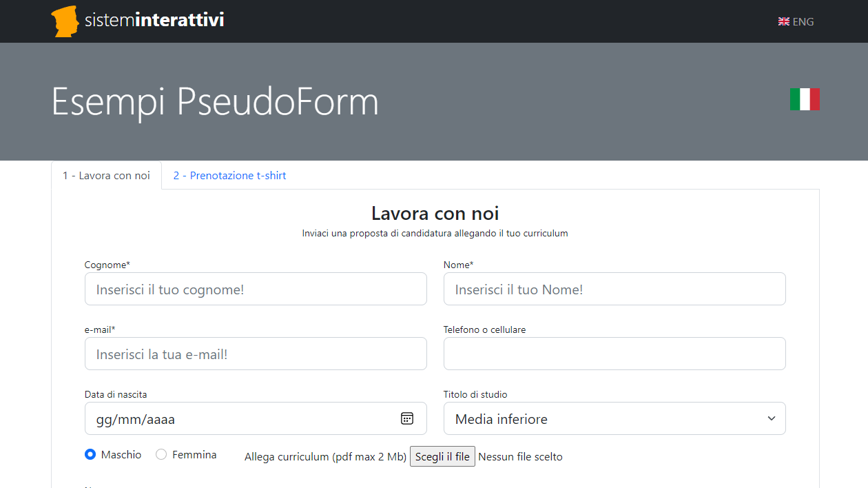Image resolution: width=868 pixels, height=488 pixels.
Task: Click inside the Cognome input field
Action: click(x=255, y=289)
